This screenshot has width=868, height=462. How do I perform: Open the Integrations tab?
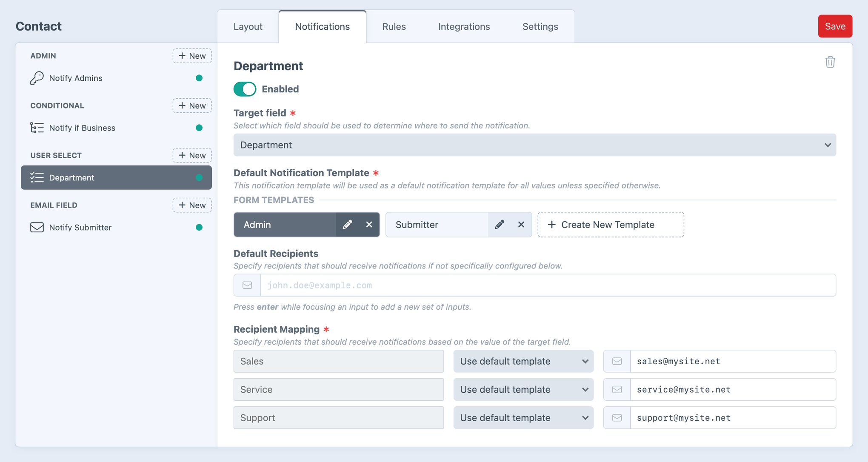(x=464, y=26)
